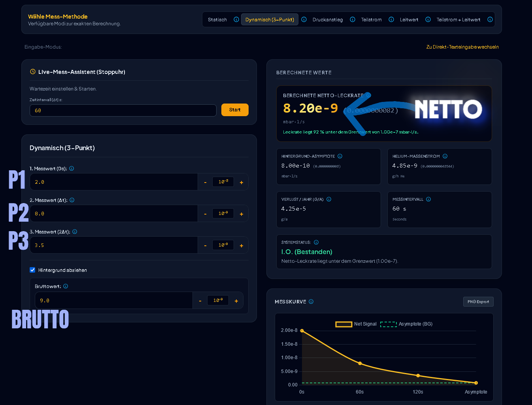
Task: Decrease exponent for 2. Messwert
Action: [205, 214]
